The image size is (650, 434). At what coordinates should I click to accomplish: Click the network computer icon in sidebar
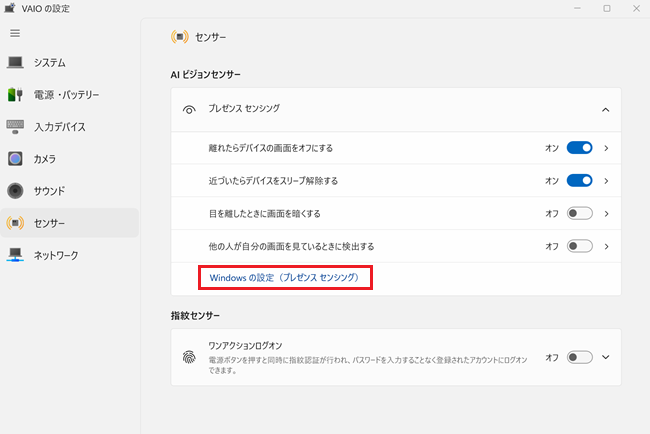click(15, 255)
